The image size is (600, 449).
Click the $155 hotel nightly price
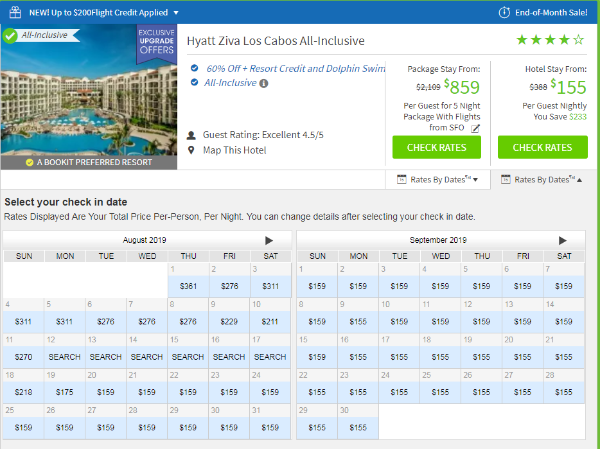click(x=568, y=87)
